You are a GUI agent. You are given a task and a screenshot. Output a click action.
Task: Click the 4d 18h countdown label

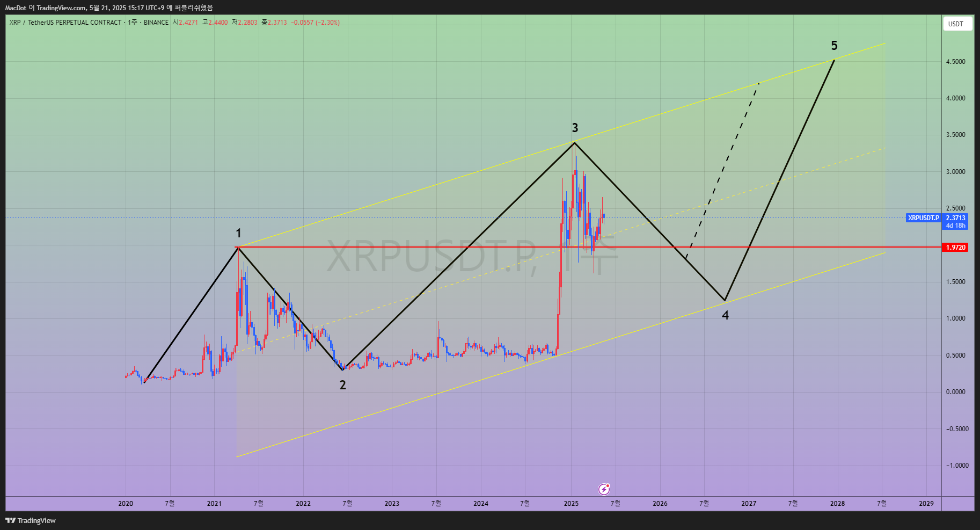[x=955, y=226]
